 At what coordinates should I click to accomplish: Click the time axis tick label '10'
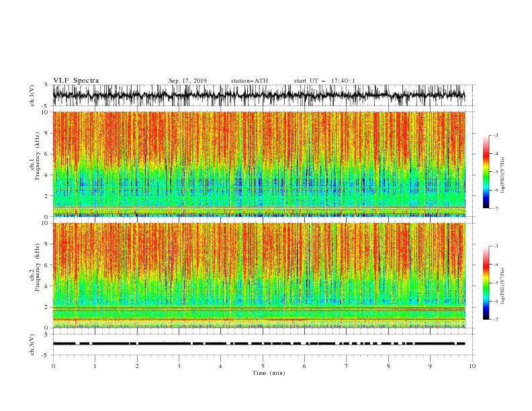[472, 366]
